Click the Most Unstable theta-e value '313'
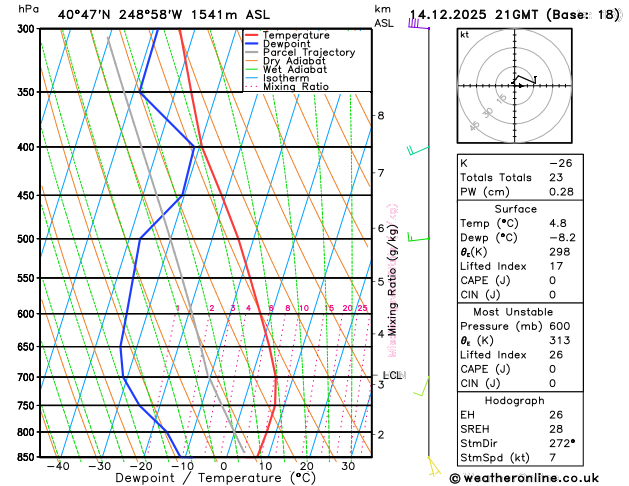629x486 pixels. click(560, 340)
